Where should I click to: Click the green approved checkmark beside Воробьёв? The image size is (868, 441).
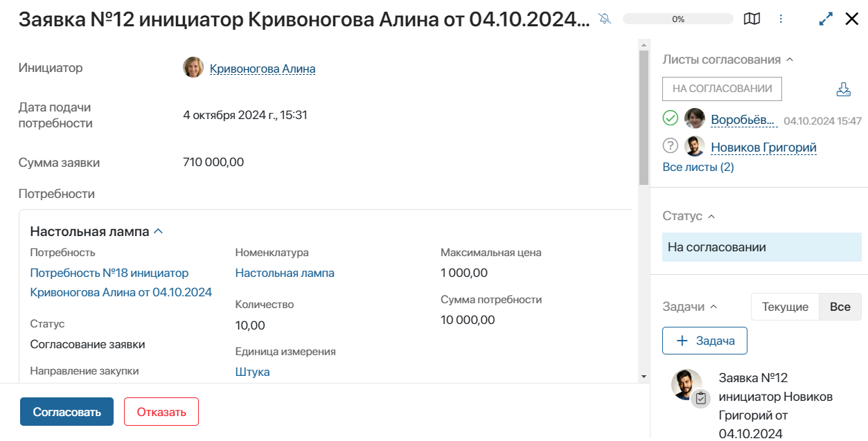pyautogui.click(x=670, y=118)
